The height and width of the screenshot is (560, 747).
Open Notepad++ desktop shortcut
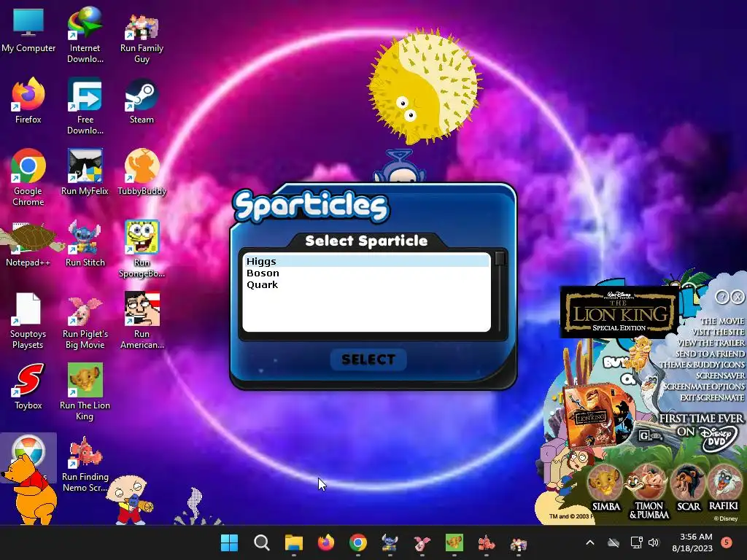[28, 244]
